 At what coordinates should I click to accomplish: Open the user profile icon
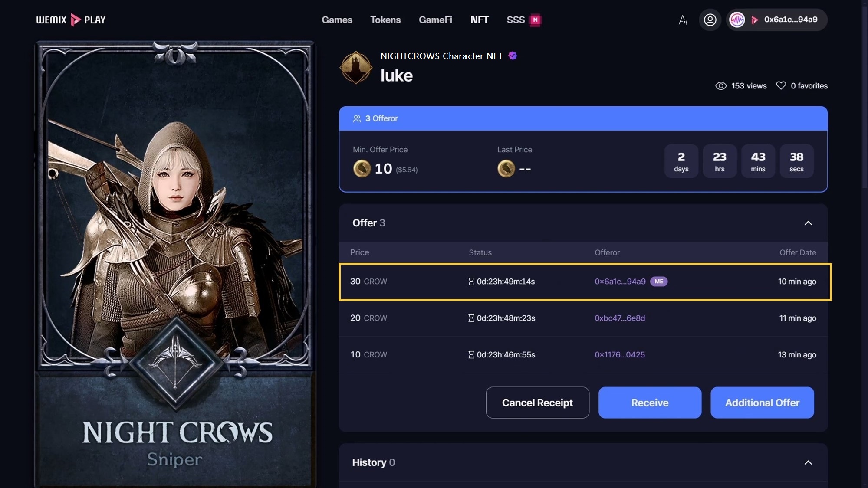[710, 20]
